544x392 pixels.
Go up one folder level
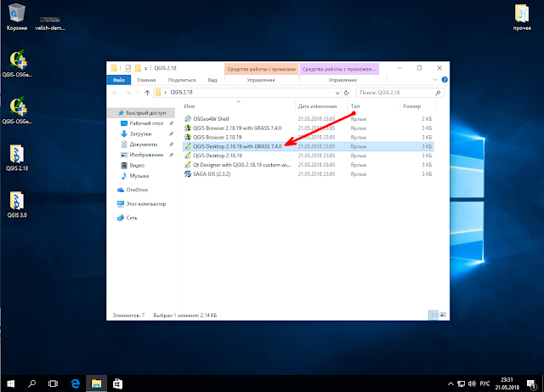tap(147, 93)
